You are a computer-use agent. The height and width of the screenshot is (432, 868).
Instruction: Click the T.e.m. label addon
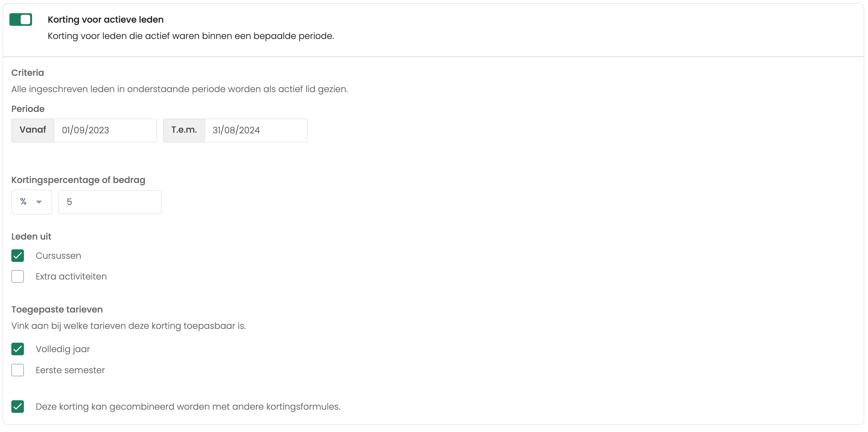tap(184, 130)
